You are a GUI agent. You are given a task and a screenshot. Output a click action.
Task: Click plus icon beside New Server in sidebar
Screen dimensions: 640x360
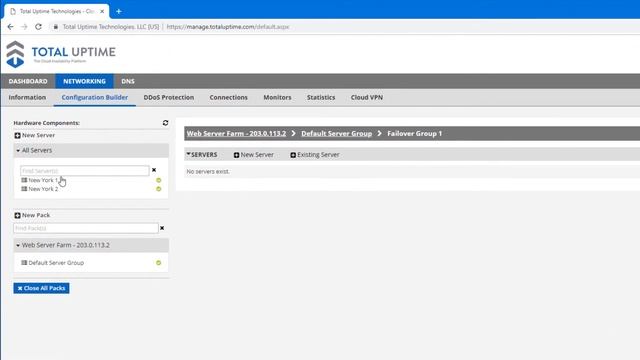tap(17, 136)
